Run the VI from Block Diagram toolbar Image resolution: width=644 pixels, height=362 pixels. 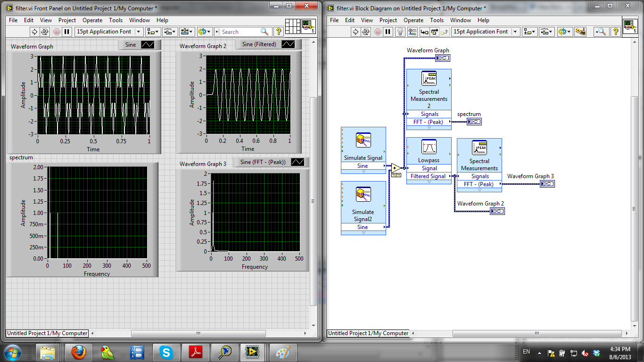[356, 32]
